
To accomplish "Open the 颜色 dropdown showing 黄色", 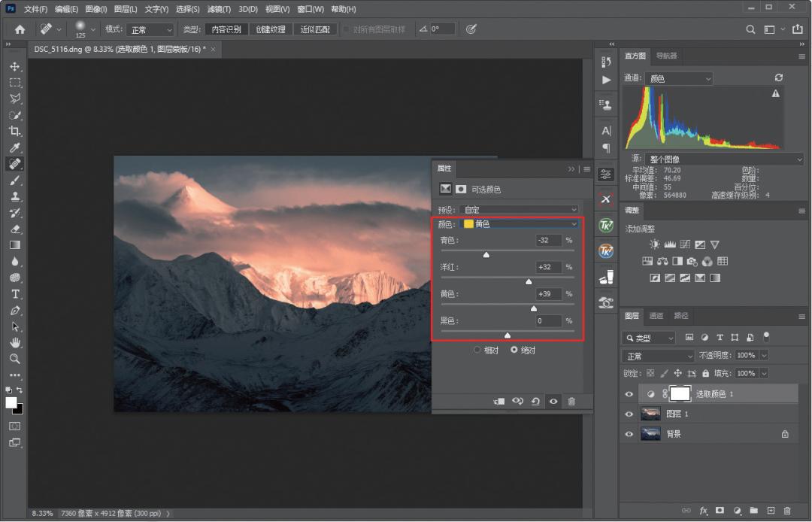I will tap(519, 224).
